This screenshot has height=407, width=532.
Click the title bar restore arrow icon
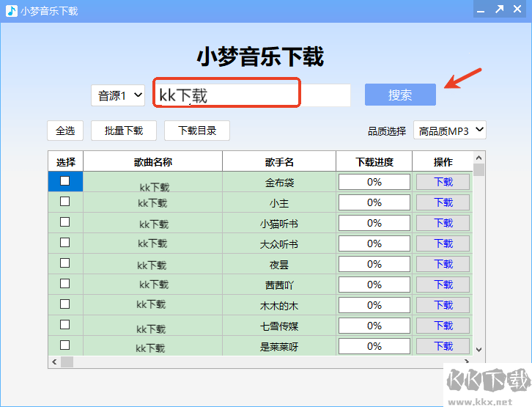coord(499,10)
